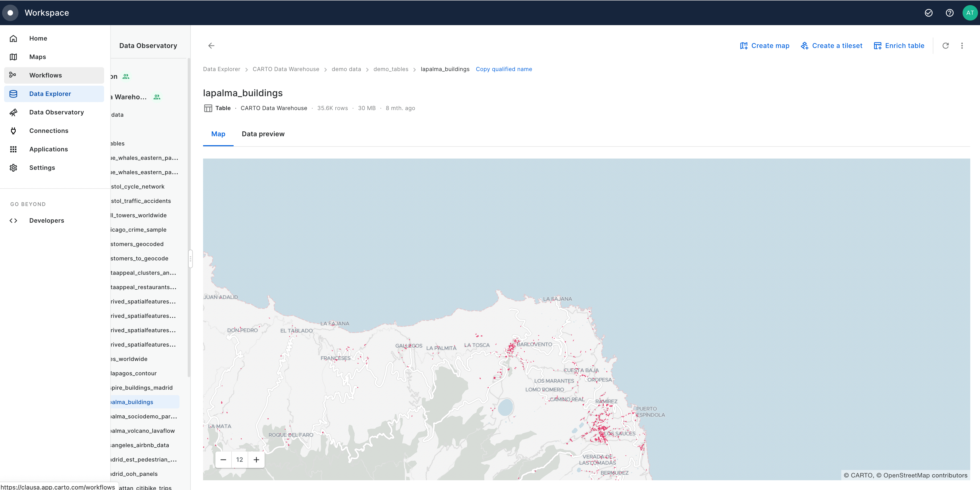This screenshot has width=980, height=490.
Task: Open Data Observatory in the sidebar
Action: click(x=54, y=112)
